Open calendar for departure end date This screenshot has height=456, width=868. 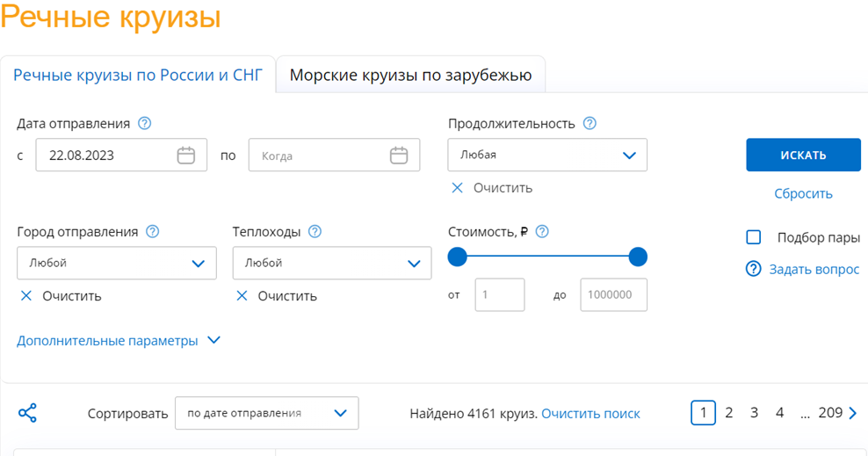[399, 155]
